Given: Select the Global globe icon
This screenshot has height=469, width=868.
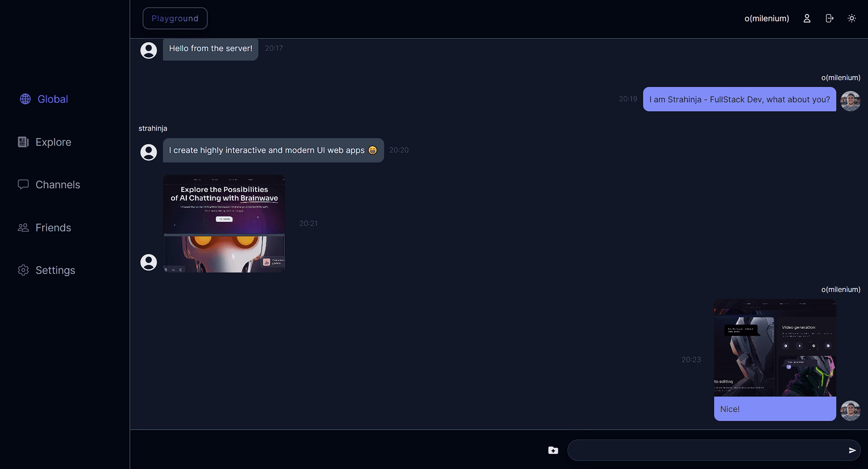Looking at the screenshot, I should (25, 99).
